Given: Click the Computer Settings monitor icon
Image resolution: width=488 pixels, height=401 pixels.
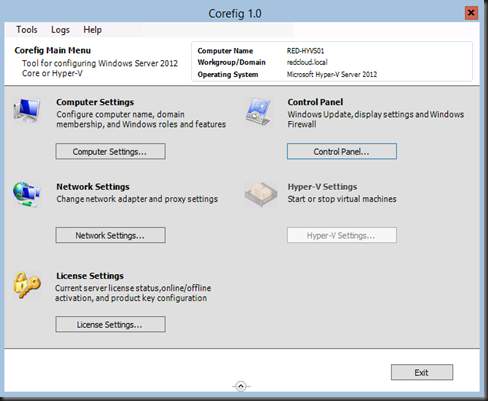Looking at the screenshot, I should [x=27, y=111].
